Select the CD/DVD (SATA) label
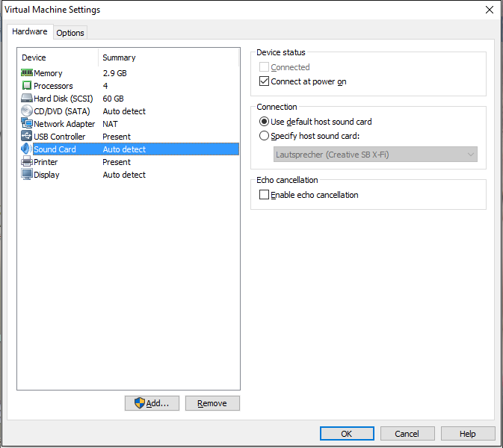Screen dimensions: 503x448 coord(62,111)
